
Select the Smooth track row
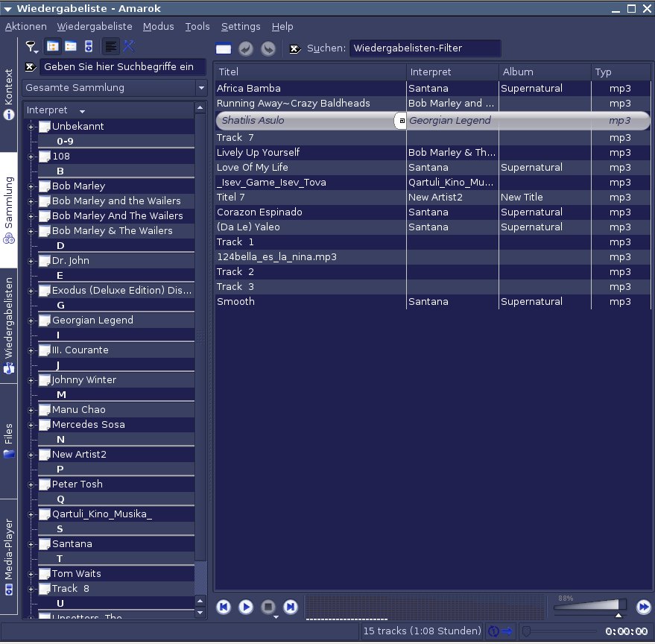point(432,302)
